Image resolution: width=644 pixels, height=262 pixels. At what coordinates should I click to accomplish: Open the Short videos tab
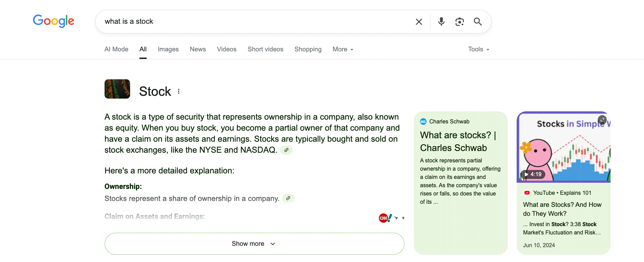265,49
